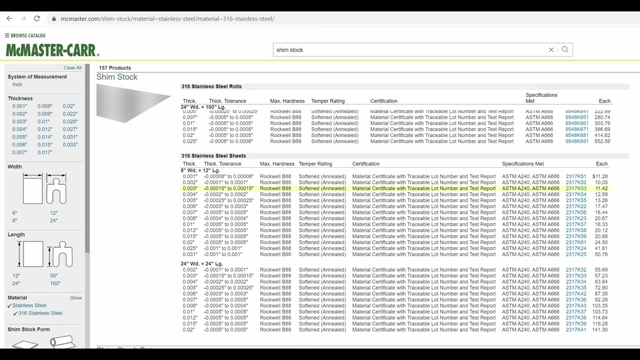The height and width of the screenshot is (360, 640).
Task: Choose flat sheet shim stock form
Action: [25, 344]
